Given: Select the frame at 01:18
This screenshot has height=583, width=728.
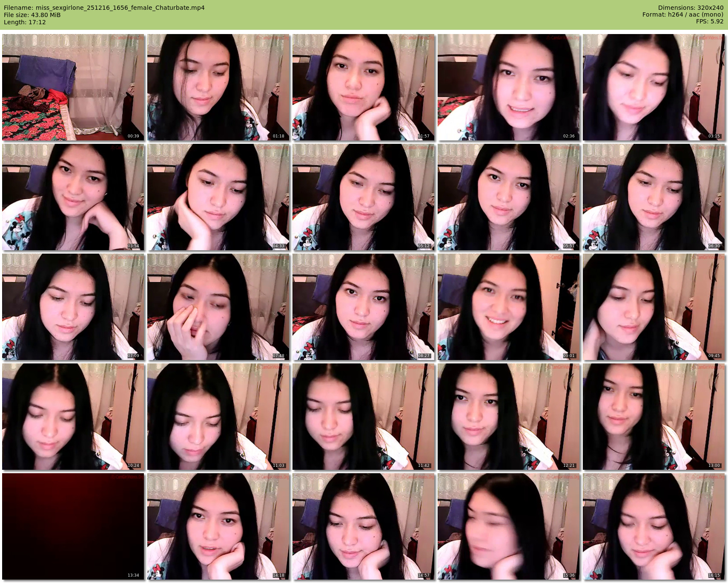Looking at the screenshot, I should pyautogui.click(x=218, y=87).
